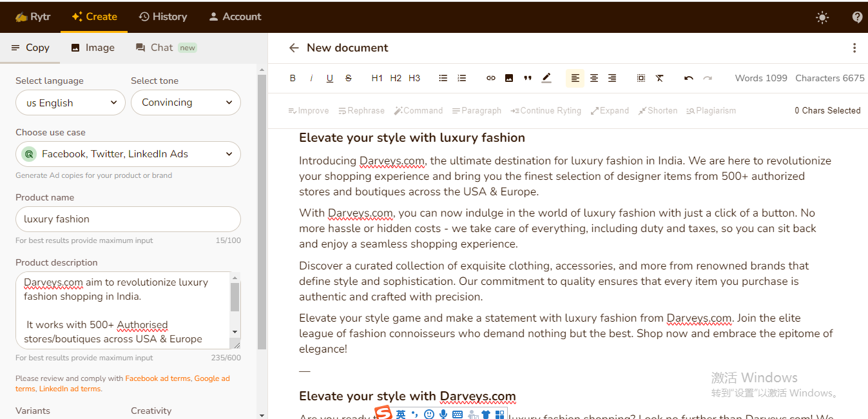Open the input method soft keyboard

tap(458, 414)
